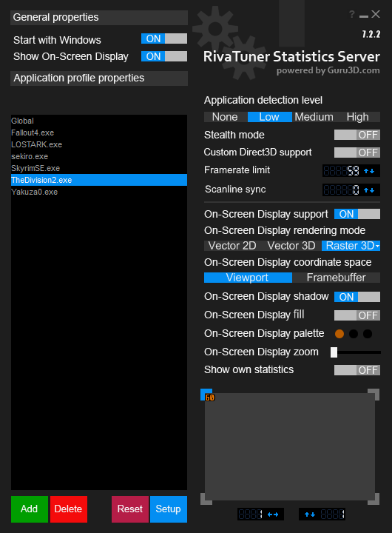This screenshot has height=533, width=392.
Task: Toggle Start with Windows switch
Action: point(164,38)
